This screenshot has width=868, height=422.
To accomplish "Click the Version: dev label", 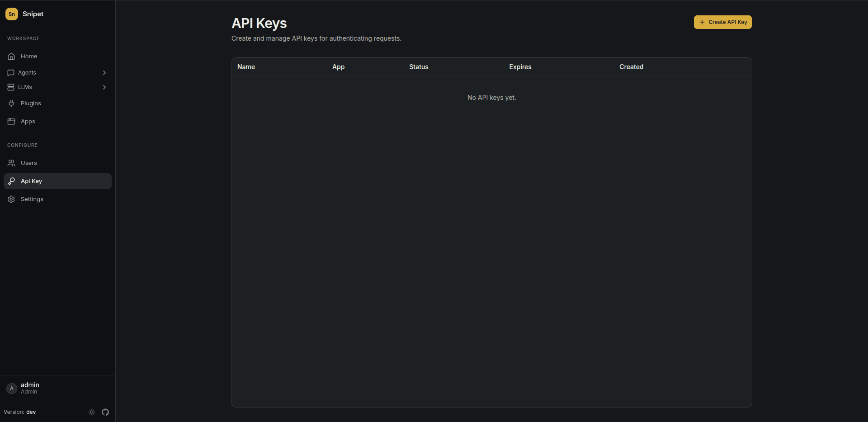I will pyautogui.click(x=19, y=412).
